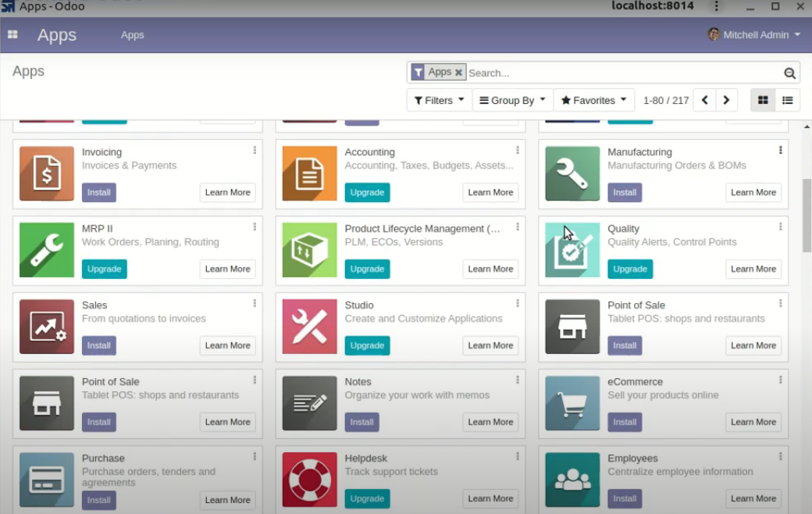Click the vertical scrollbar thumb
The width and height of the screenshot is (812, 514).
(x=807, y=215)
